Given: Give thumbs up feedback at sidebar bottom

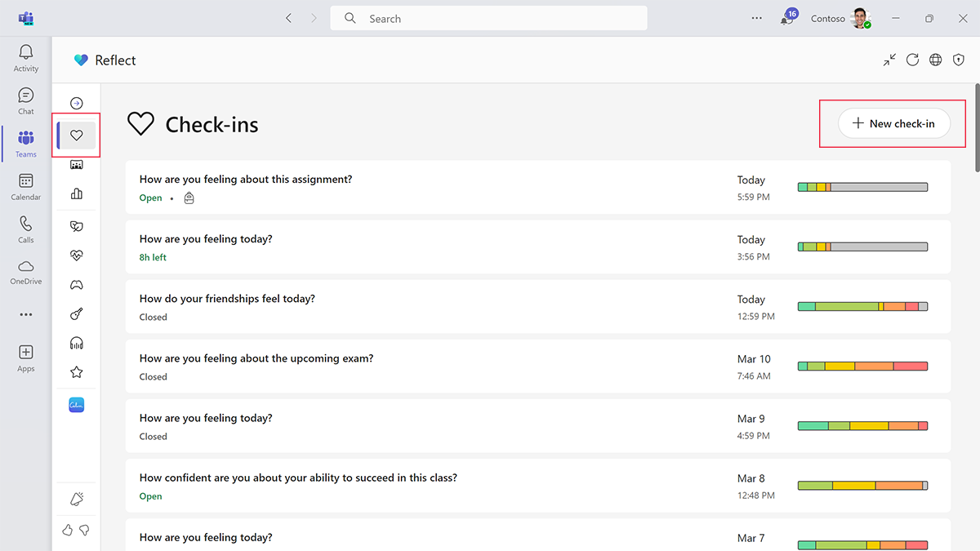Looking at the screenshot, I should click(67, 530).
